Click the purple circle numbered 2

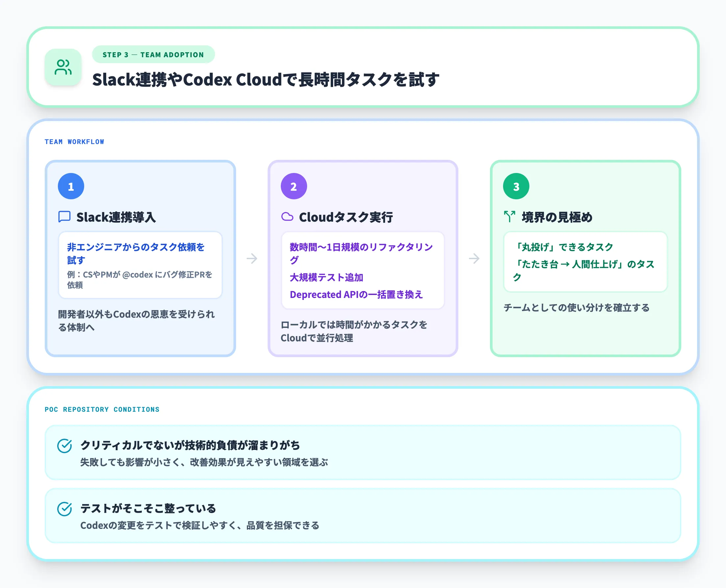[293, 185]
